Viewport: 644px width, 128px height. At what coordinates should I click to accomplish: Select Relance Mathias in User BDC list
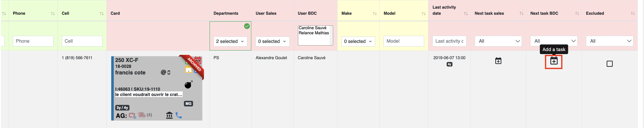[x=314, y=33]
